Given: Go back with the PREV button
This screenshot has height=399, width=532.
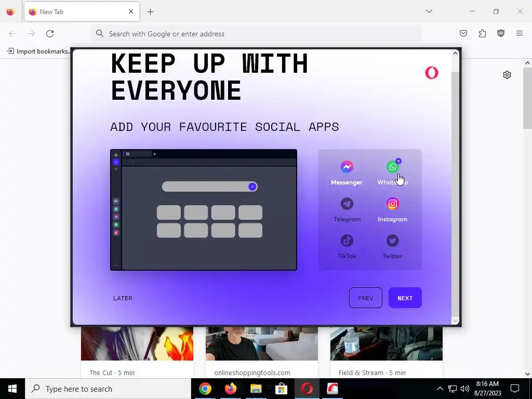Looking at the screenshot, I should click(x=365, y=298).
